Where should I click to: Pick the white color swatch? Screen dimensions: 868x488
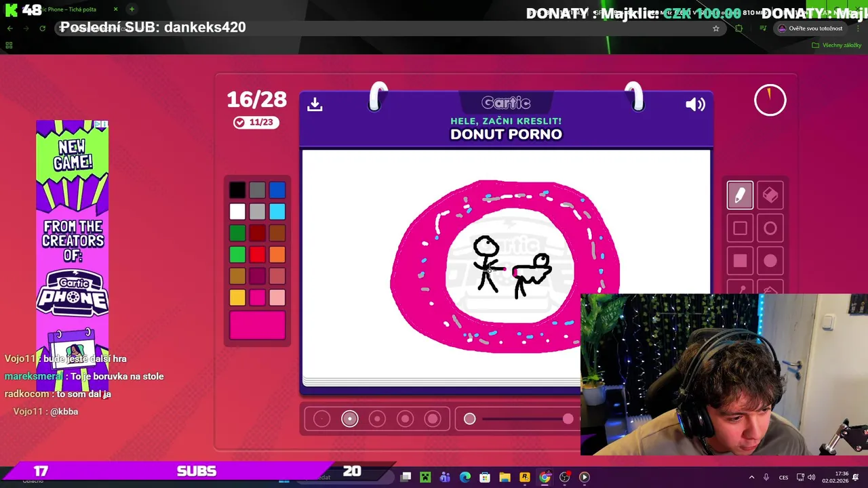pyautogui.click(x=237, y=211)
